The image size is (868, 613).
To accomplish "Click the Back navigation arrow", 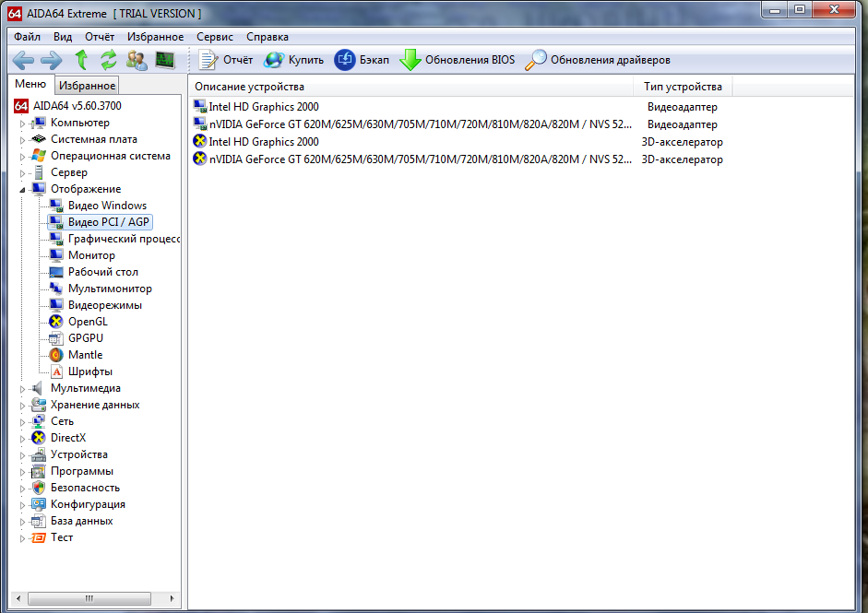I will (x=23, y=60).
